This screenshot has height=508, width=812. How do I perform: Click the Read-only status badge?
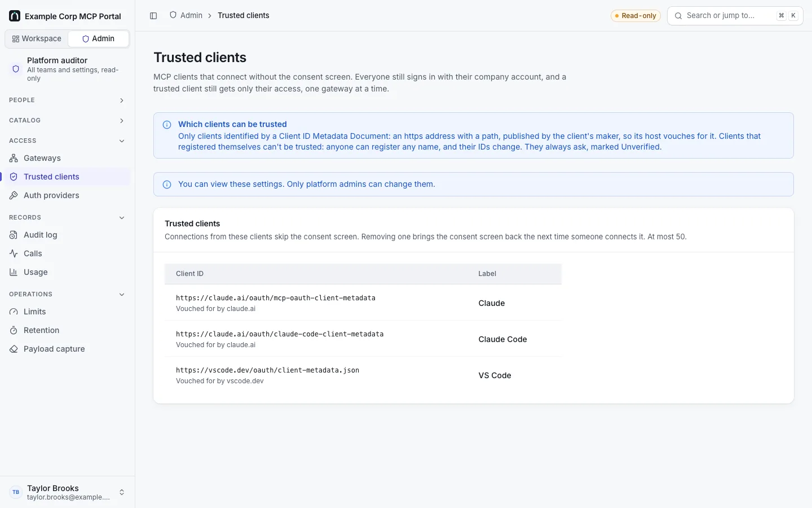coord(636,16)
